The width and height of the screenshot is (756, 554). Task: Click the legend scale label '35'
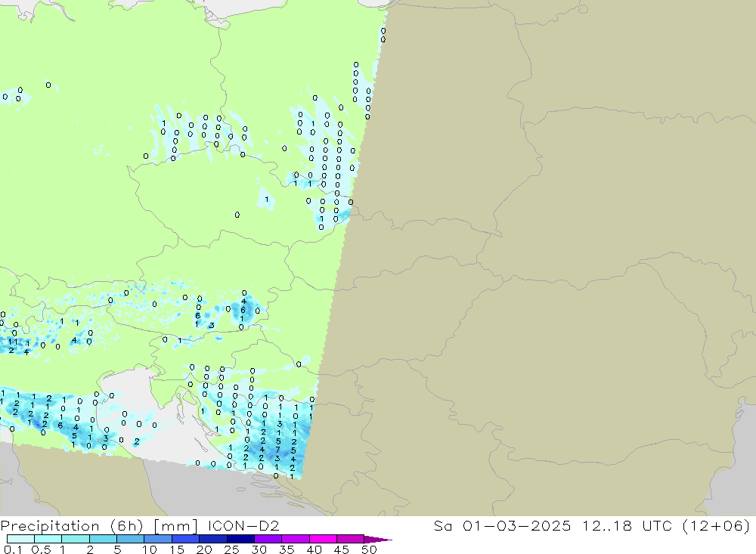coord(287,549)
